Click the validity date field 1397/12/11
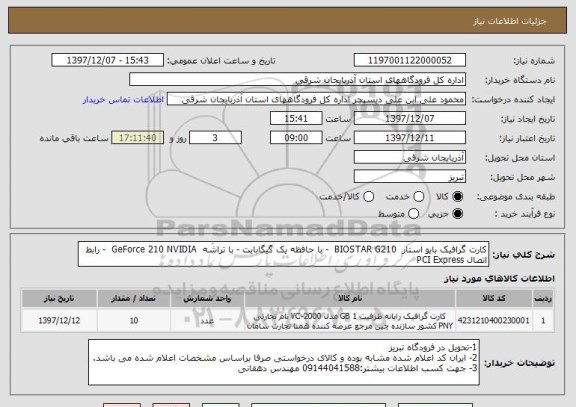This screenshot has height=407, width=576. pos(410,138)
